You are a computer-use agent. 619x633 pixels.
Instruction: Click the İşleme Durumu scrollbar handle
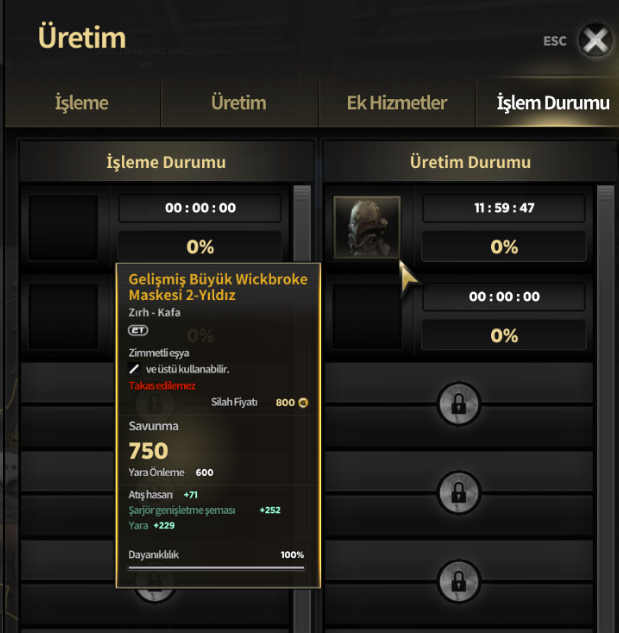point(302,193)
